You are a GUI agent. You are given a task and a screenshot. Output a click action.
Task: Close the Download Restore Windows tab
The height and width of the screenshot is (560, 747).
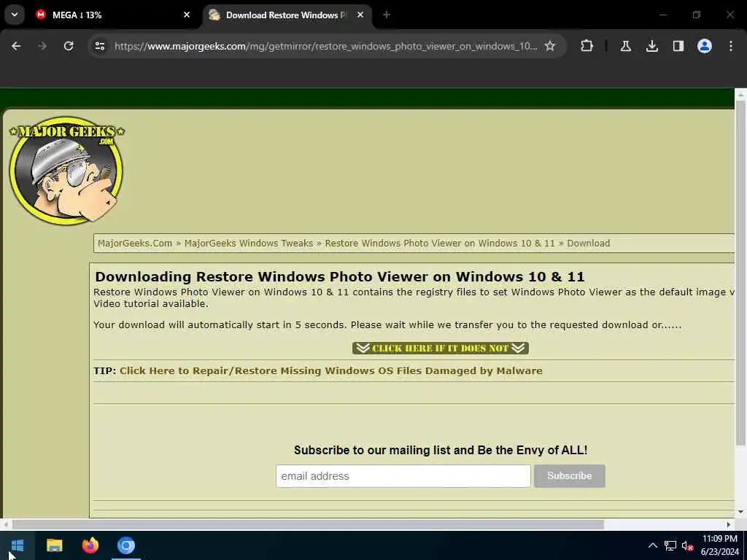(360, 15)
